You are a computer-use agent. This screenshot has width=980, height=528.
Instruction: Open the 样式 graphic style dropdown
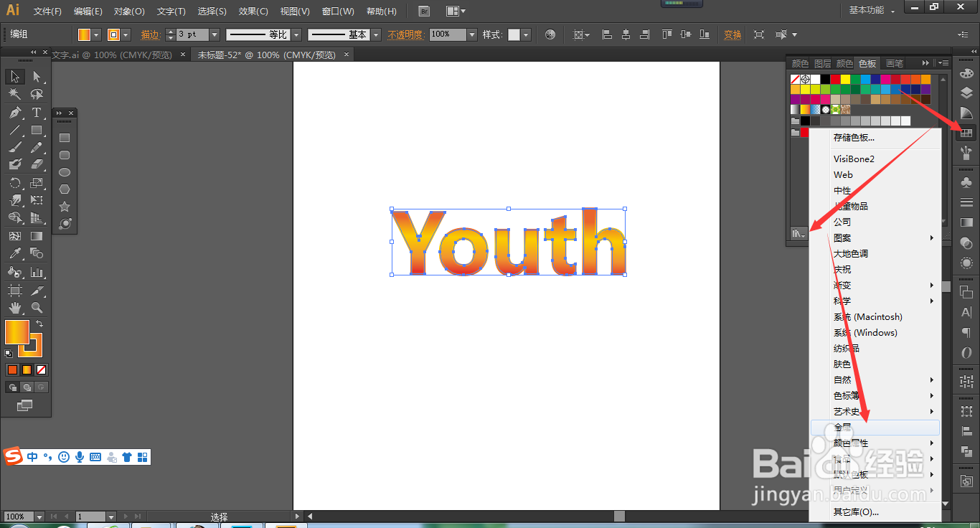click(526, 34)
